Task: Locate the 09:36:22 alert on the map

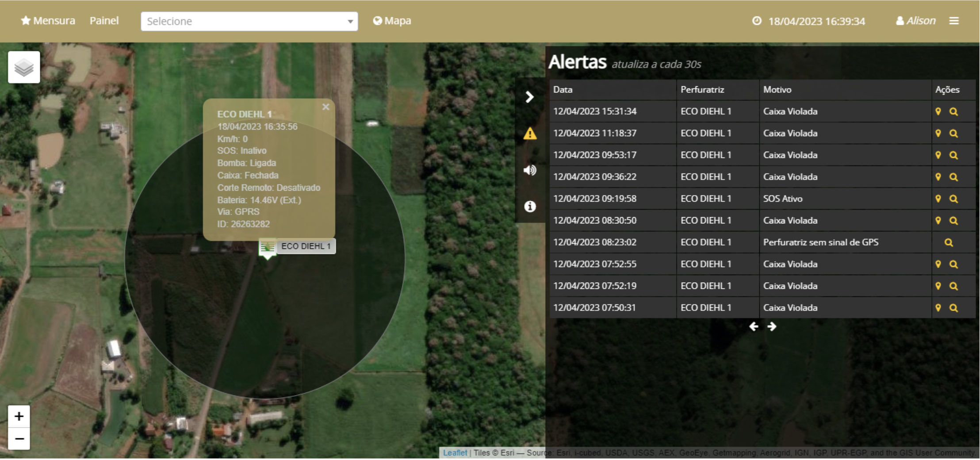Action: click(x=938, y=177)
